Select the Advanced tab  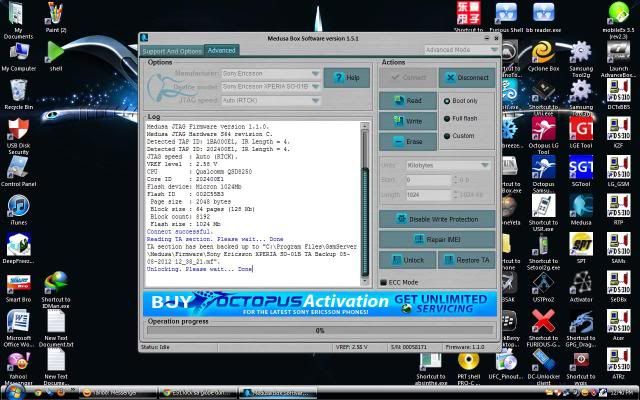tap(221, 50)
